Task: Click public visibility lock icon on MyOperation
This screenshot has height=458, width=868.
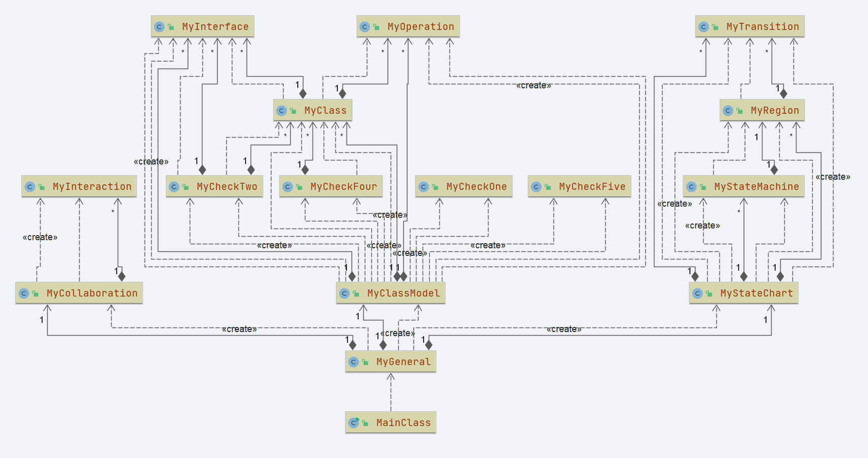Action: (376, 27)
